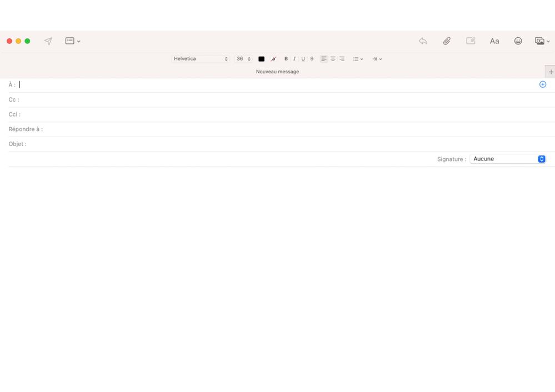555x392 pixels.
Task: Center align the text
Action: pyautogui.click(x=333, y=59)
